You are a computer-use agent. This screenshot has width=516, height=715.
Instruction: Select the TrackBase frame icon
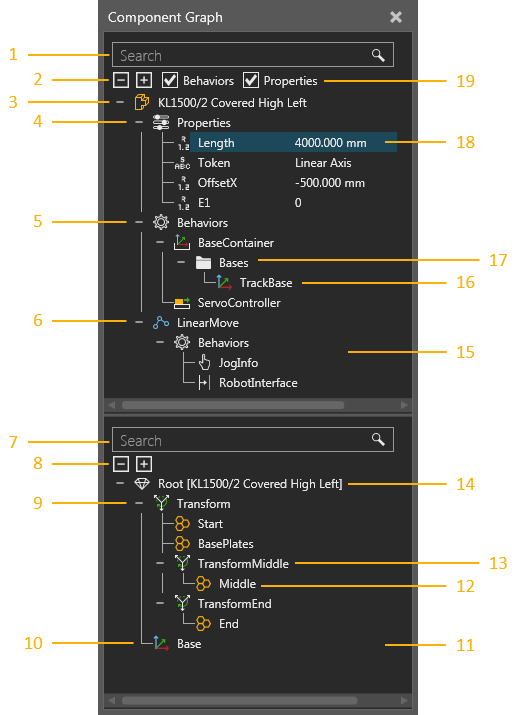[224, 283]
